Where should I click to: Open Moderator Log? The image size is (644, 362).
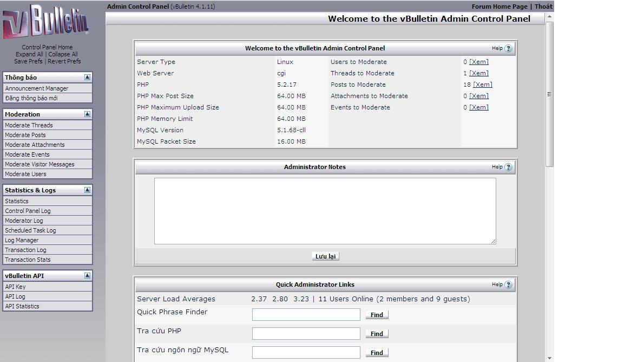coord(47,221)
